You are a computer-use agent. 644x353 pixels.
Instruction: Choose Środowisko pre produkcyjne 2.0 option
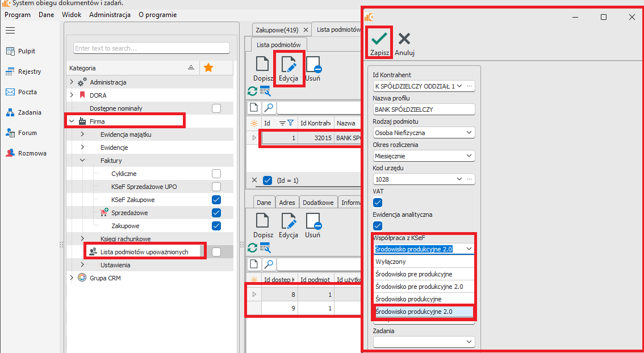419,287
